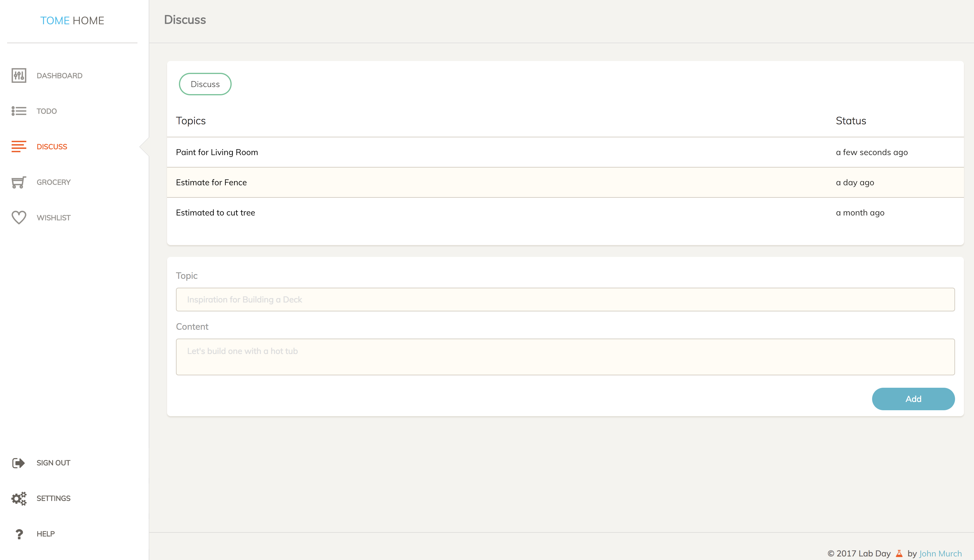The height and width of the screenshot is (560, 974).
Task: Open the HELP page
Action: [46, 534]
